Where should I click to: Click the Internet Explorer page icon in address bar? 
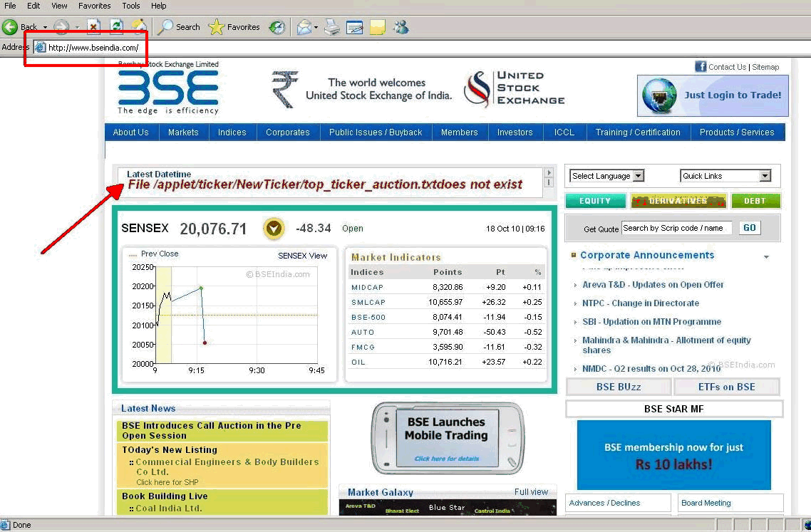[x=40, y=48]
